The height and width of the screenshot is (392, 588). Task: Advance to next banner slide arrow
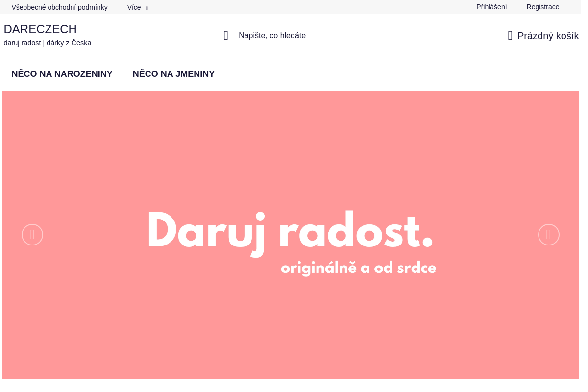(x=548, y=235)
